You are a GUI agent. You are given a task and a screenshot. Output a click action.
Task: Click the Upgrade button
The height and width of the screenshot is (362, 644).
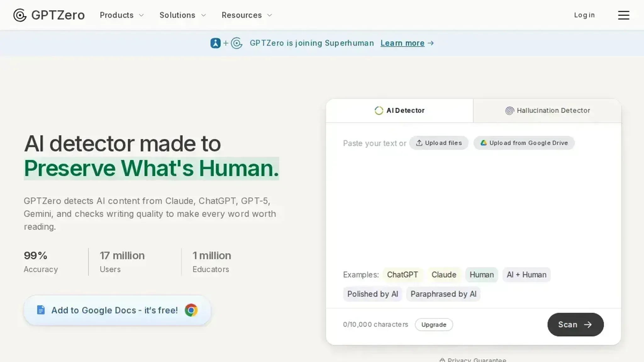tap(434, 325)
